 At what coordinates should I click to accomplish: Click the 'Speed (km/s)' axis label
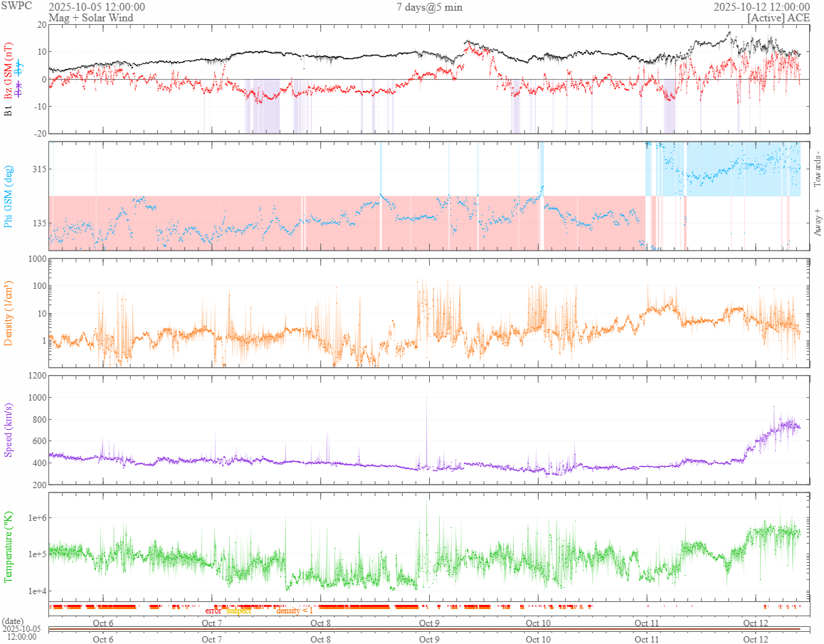click(8, 430)
